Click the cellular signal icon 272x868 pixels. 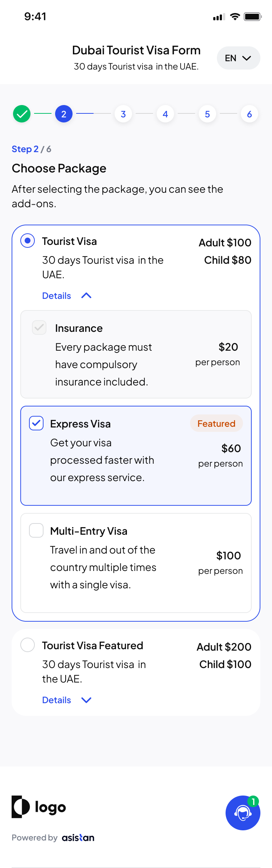[x=219, y=17]
